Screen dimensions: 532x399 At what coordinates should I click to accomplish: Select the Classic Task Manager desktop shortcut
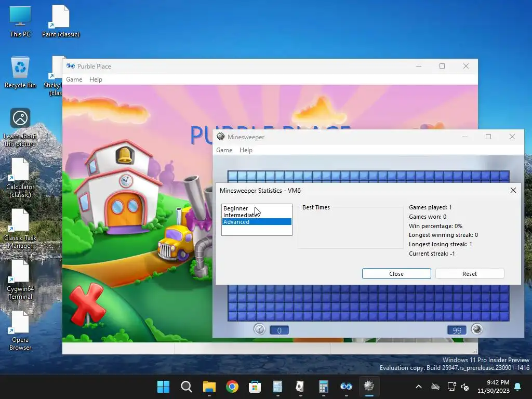pos(20,229)
